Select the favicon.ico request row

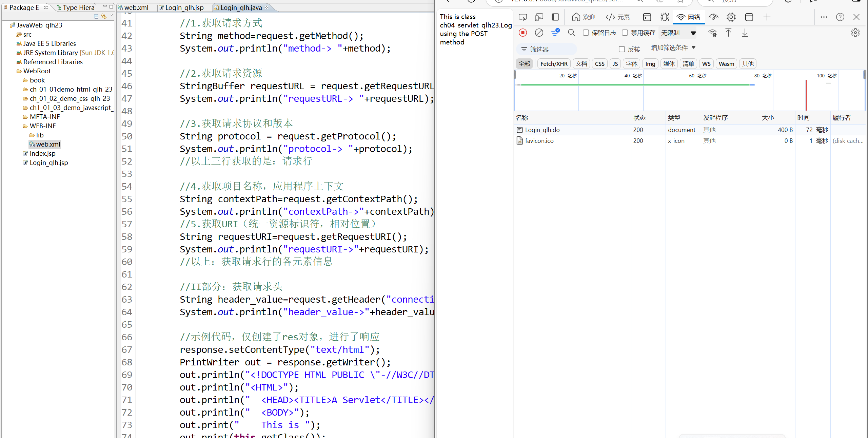tap(690, 140)
